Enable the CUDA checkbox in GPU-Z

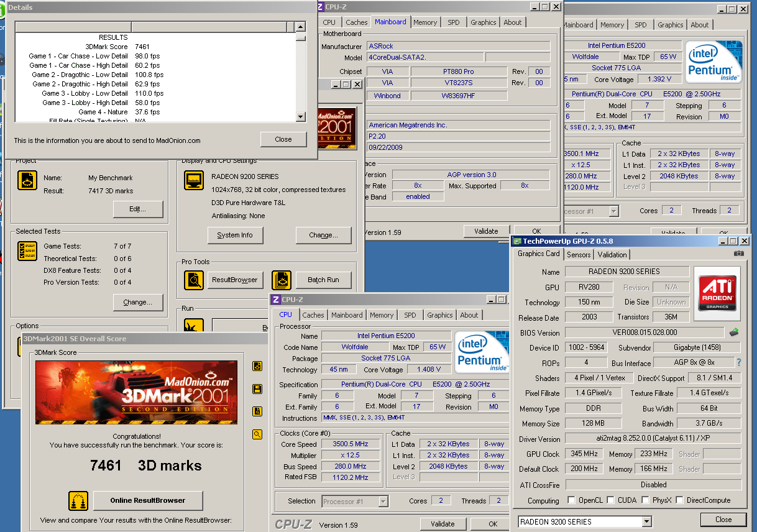point(611,500)
